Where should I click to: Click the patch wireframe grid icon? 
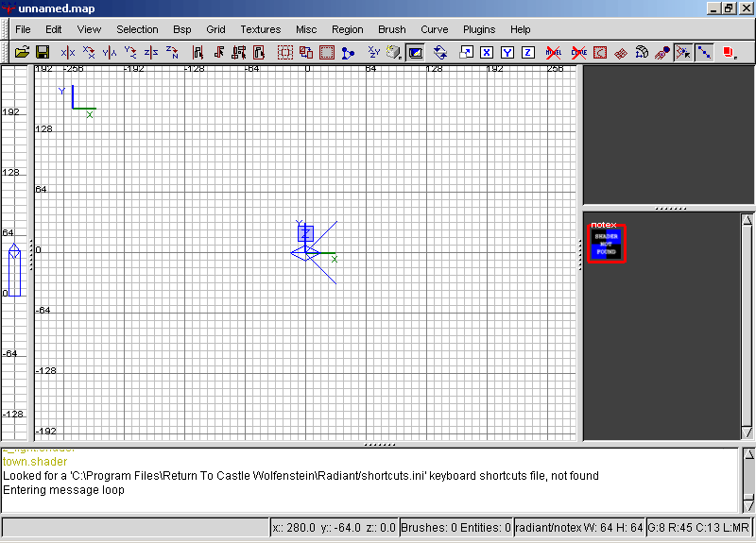point(621,52)
